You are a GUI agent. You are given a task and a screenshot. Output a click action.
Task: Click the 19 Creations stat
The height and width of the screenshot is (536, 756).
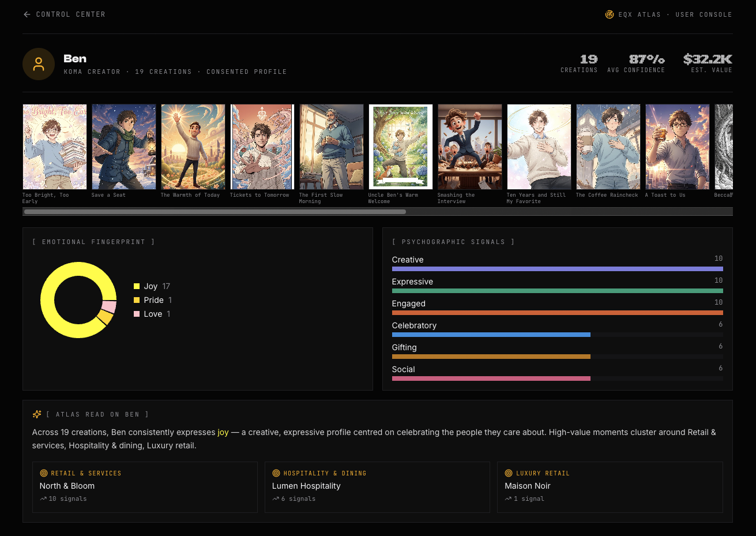580,63
